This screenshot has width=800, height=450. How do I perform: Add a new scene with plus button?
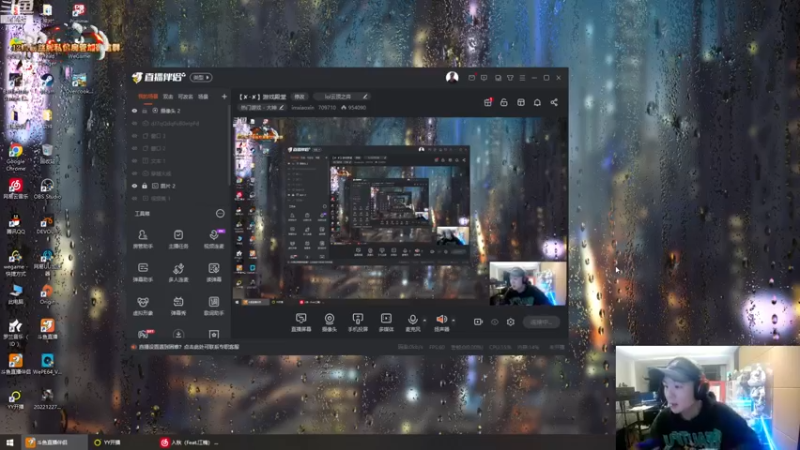(224, 96)
